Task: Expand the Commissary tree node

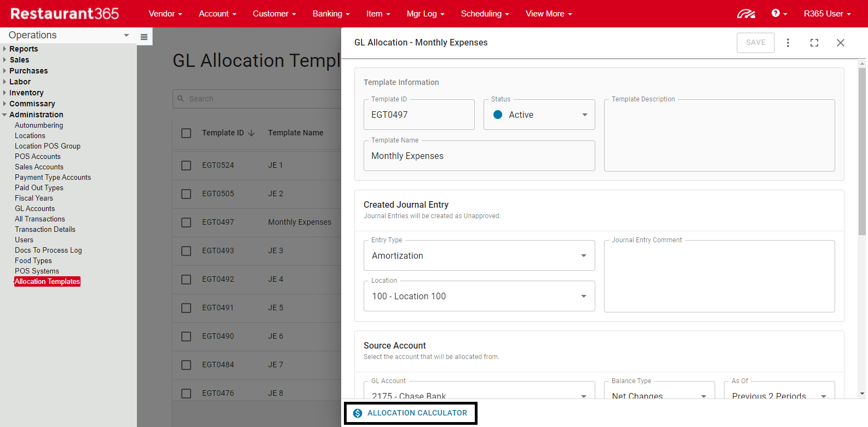Action: point(5,104)
